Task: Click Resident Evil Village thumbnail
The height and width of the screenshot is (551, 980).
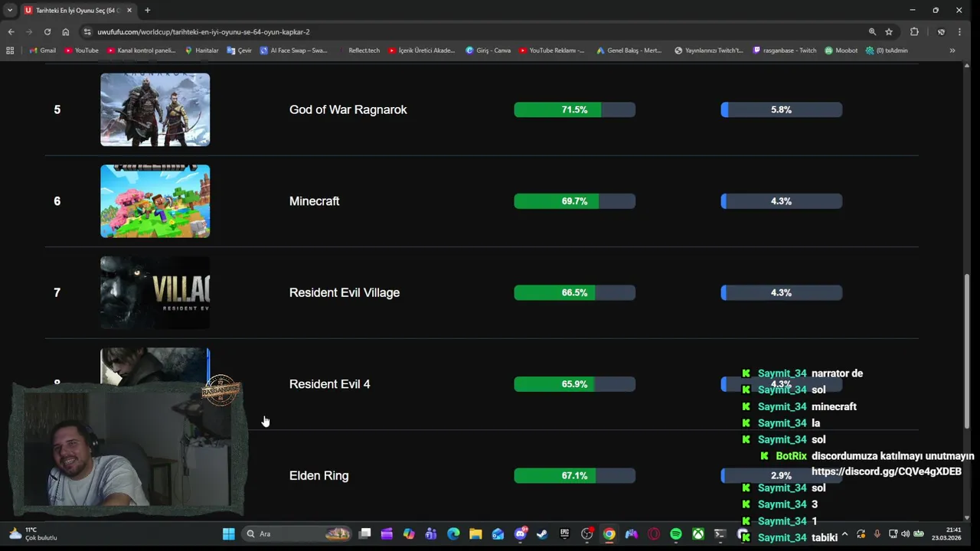Action: click(x=155, y=292)
